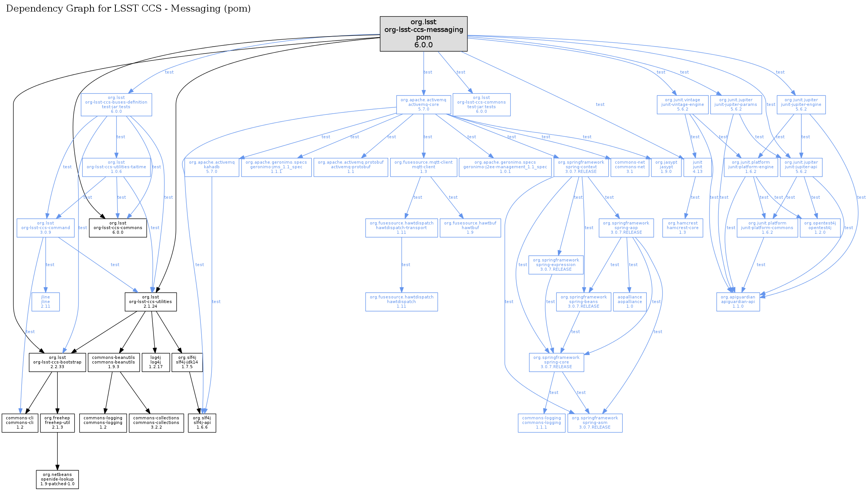Select the spring-core 3.0.7.RELEASE node
This screenshot has width=868, height=491.
tap(556, 362)
